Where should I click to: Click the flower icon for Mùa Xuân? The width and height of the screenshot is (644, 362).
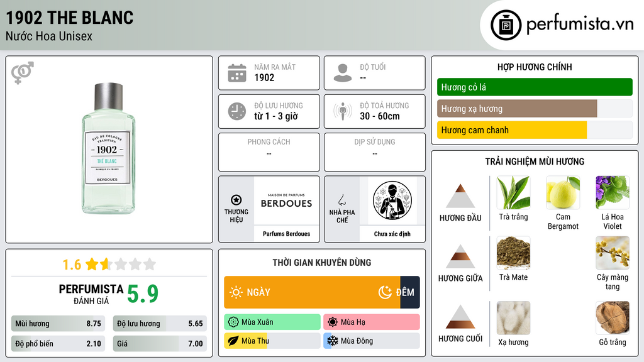point(233,322)
